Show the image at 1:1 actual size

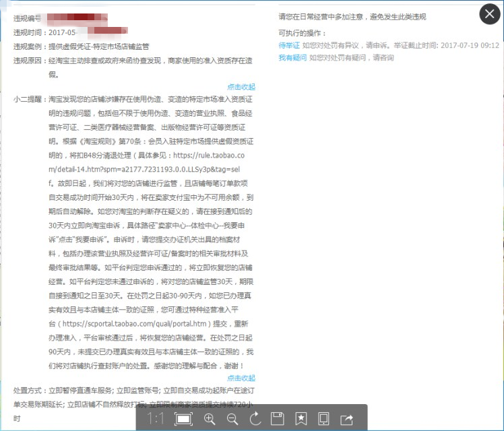pyautogui.click(x=155, y=419)
